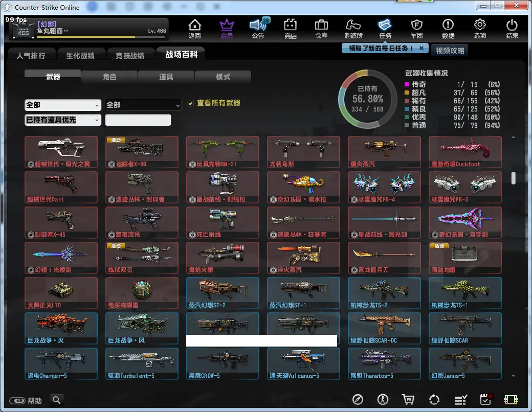532x412 pixels.
Task: Open the 军团 clan shield icon
Action: click(416, 29)
